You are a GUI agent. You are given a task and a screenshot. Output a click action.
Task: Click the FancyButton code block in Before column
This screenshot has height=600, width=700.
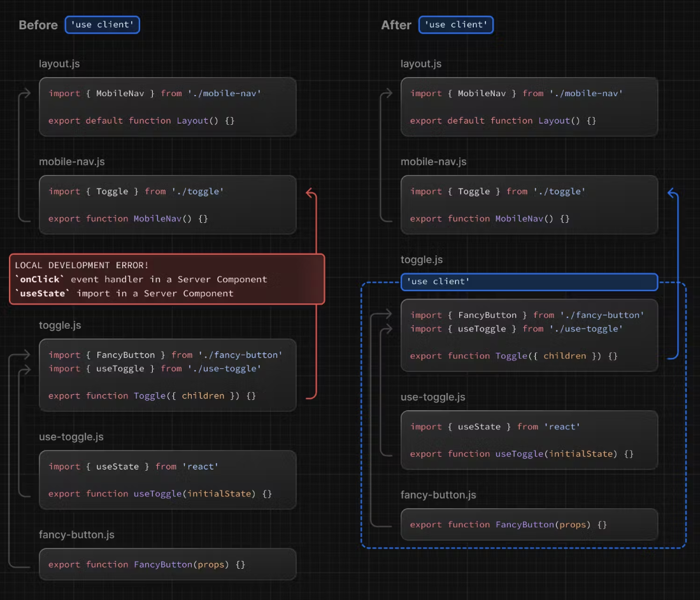pyautogui.click(x=168, y=564)
